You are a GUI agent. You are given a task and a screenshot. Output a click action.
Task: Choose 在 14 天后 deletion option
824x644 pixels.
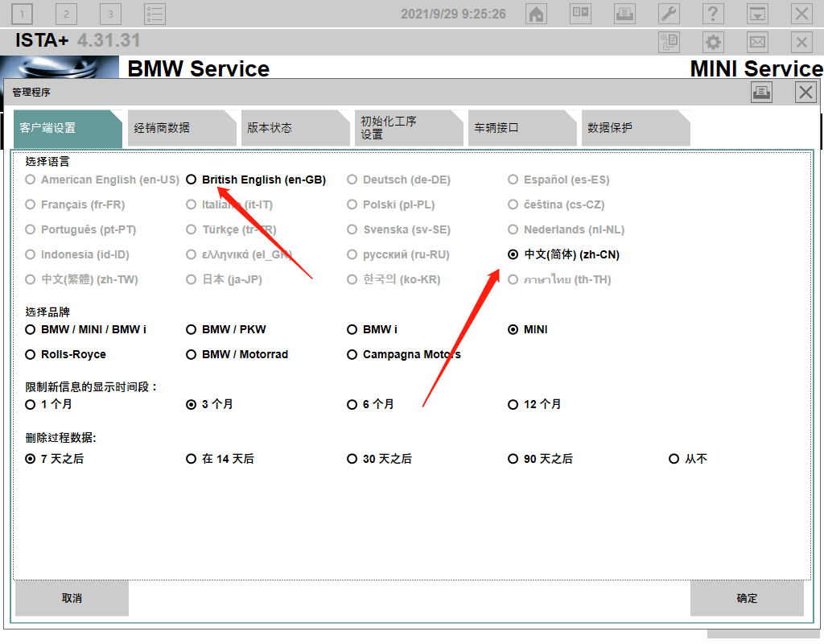[x=220, y=459]
